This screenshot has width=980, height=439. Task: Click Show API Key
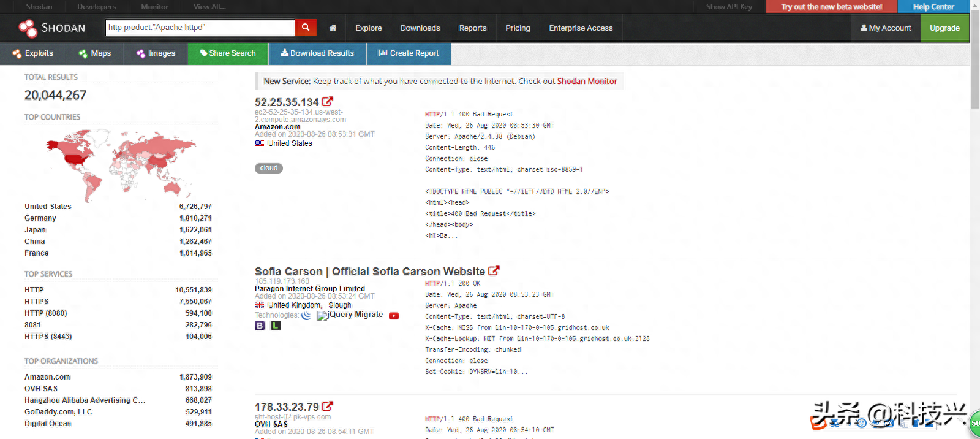(729, 7)
